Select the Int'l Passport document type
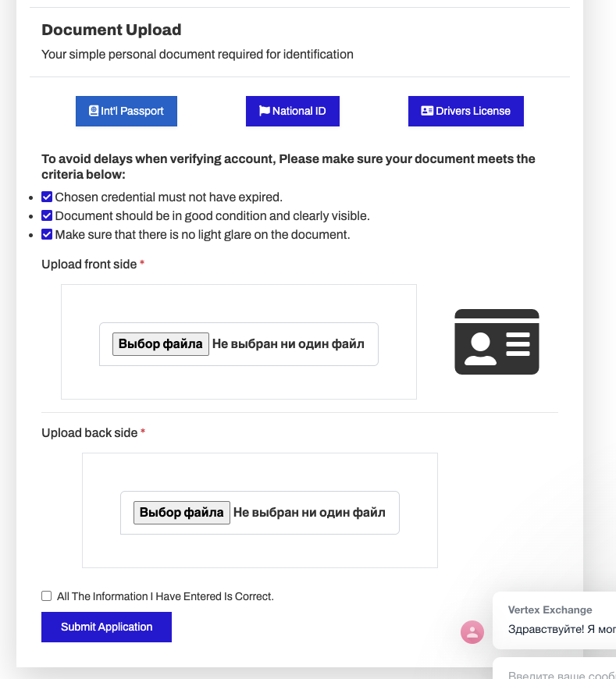 (x=126, y=112)
